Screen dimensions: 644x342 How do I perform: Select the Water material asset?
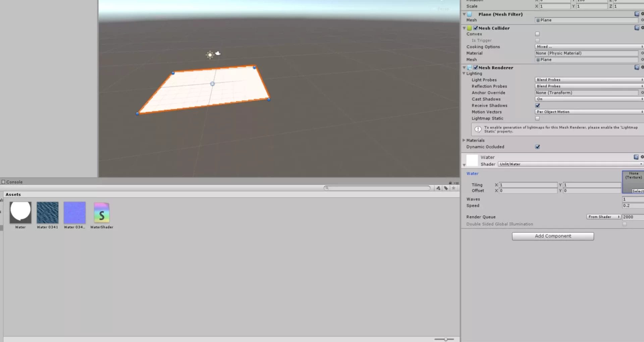(20, 213)
